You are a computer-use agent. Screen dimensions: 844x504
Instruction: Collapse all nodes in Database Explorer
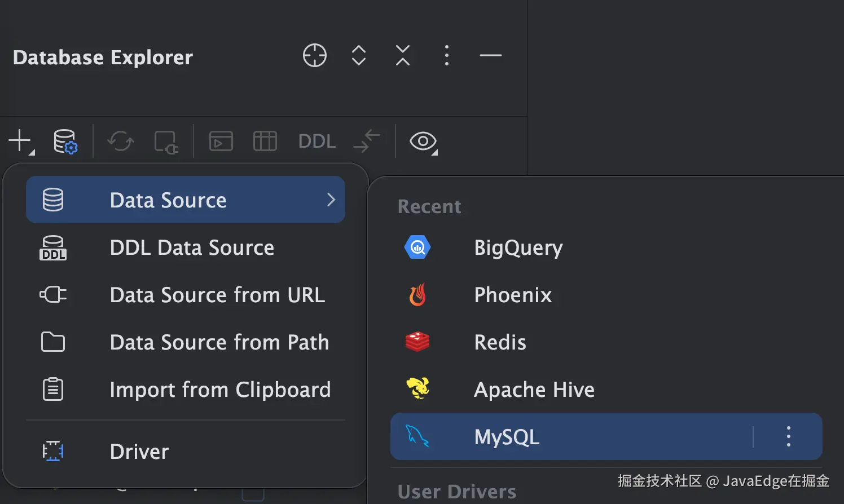[x=403, y=55]
